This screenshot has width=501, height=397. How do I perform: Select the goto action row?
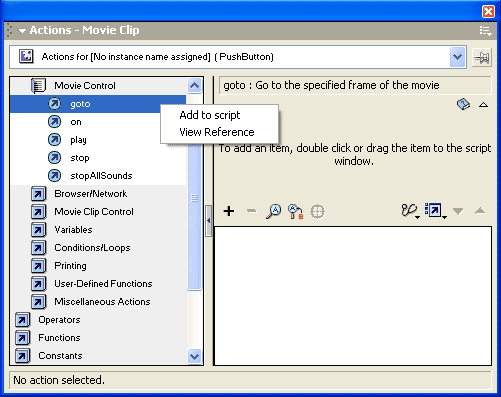98,104
